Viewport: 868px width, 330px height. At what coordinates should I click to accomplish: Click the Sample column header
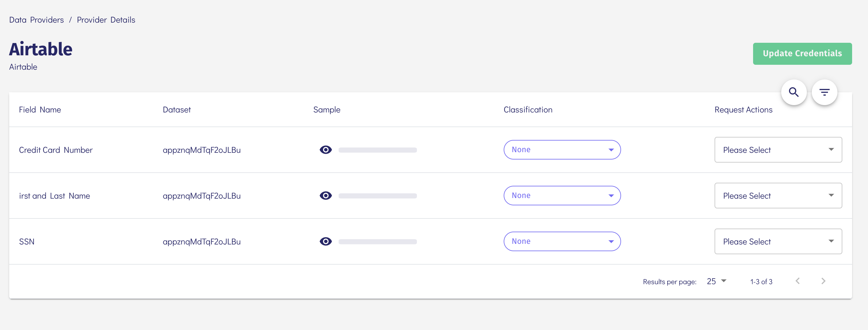pyautogui.click(x=326, y=110)
